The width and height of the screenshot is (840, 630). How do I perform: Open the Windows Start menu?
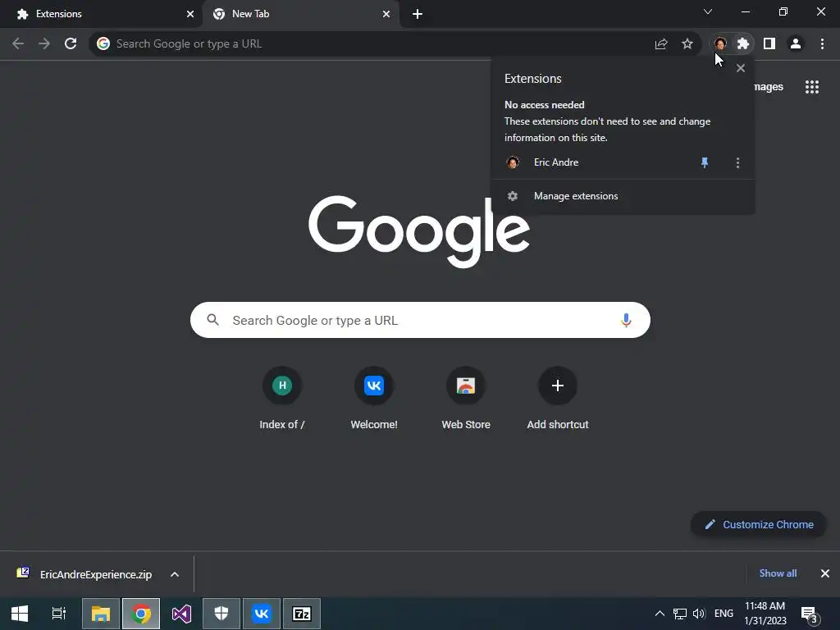point(20,614)
